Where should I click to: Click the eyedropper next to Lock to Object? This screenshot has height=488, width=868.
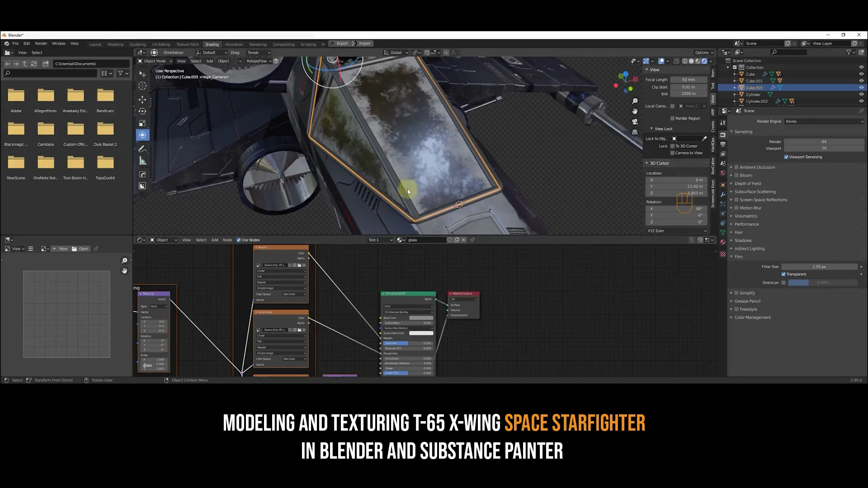click(x=704, y=138)
